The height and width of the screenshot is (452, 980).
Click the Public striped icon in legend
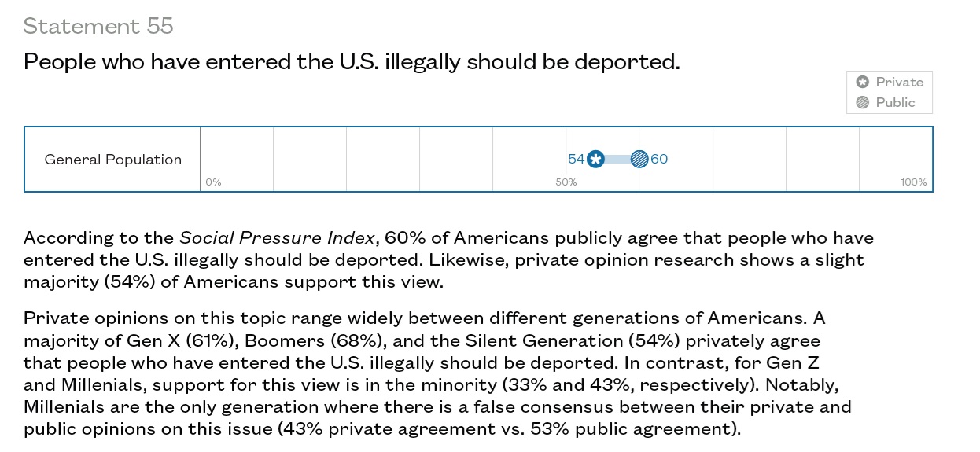click(x=862, y=102)
